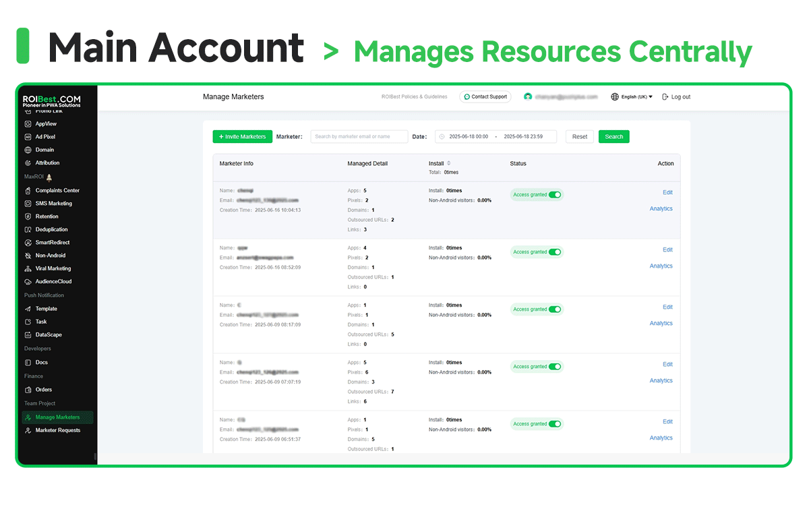Toggle access for marketer created 2025-06-09 06:51:37

pos(555,424)
